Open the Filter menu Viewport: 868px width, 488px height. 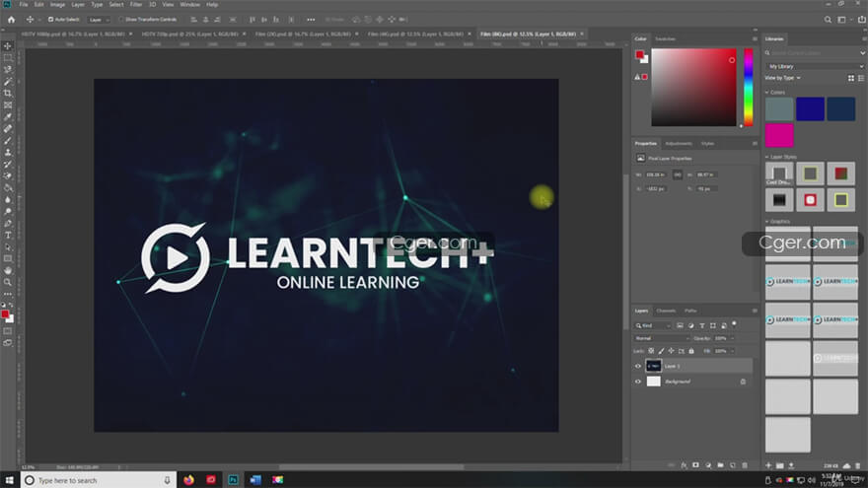click(x=136, y=4)
